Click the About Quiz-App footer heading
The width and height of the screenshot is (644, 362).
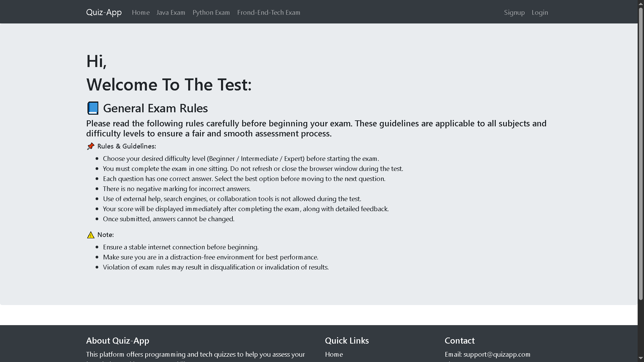pos(118,341)
